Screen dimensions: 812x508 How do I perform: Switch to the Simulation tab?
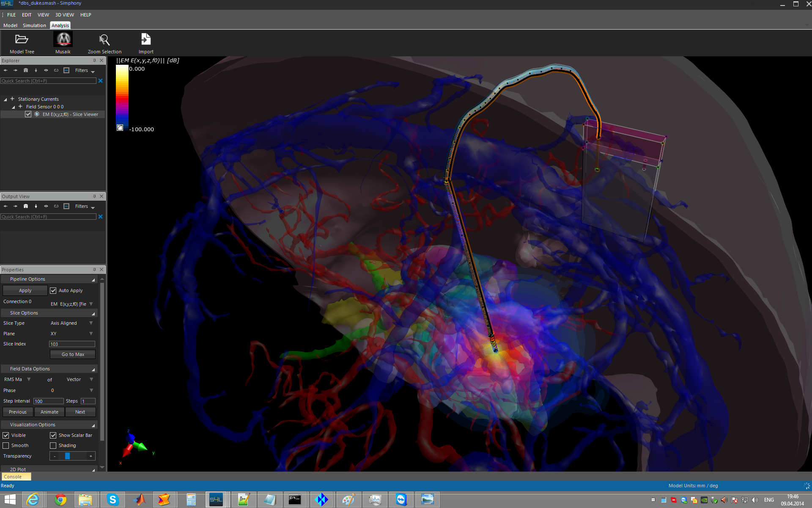tap(34, 25)
